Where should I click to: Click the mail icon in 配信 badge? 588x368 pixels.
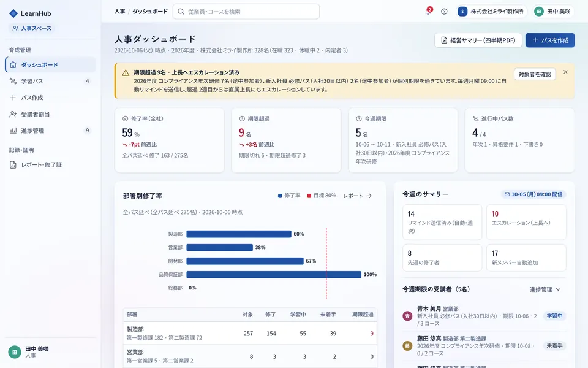[x=507, y=194]
